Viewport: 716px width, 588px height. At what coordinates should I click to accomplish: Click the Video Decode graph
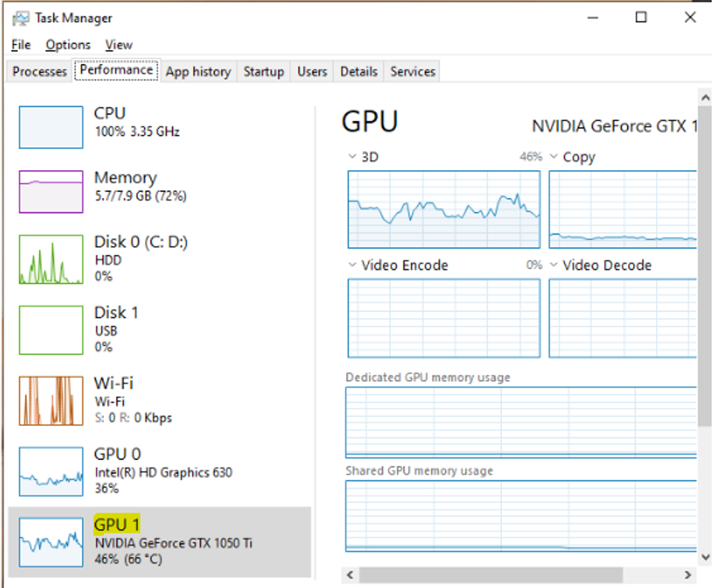[x=623, y=318]
